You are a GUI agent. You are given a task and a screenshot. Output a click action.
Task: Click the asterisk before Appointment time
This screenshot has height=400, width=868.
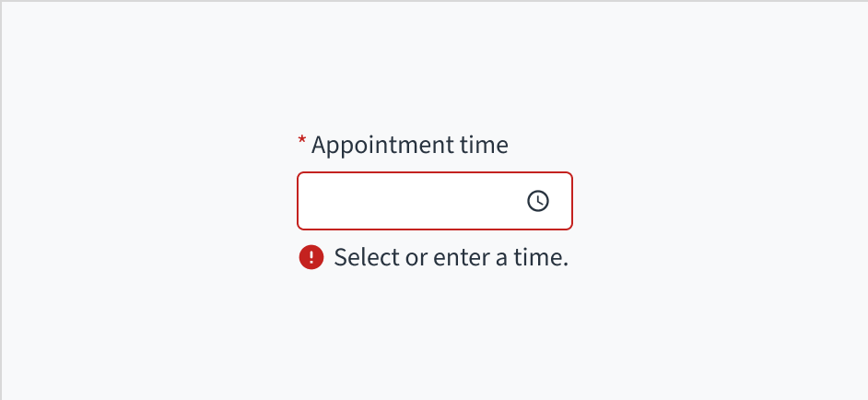(x=301, y=141)
